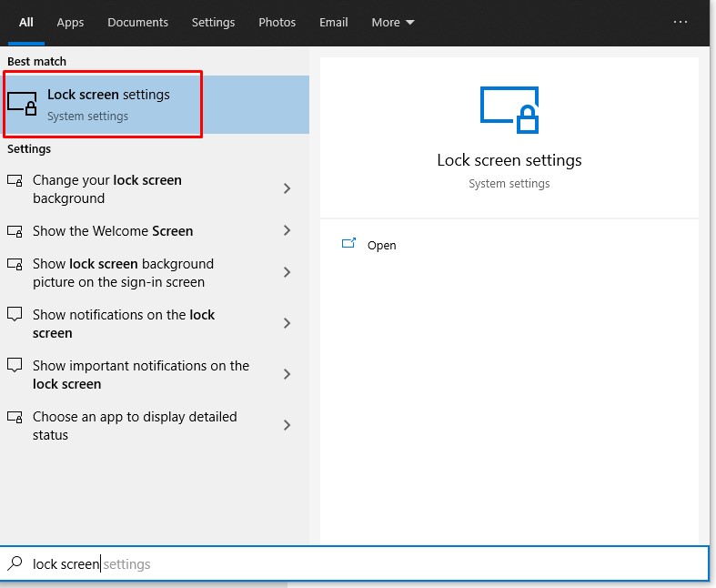Switch to the Documents filter tab
Screen dimensions: 716x588
[137, 22]
